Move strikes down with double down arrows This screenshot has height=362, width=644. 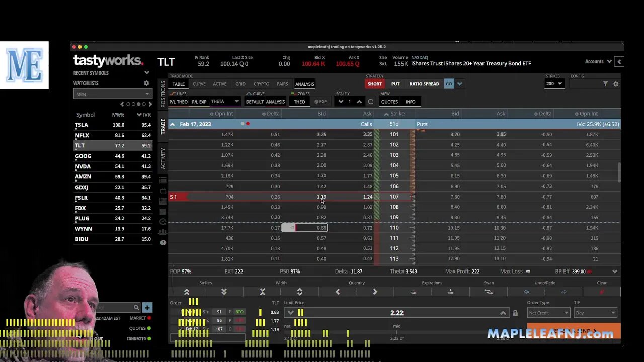pyautogui.click(x=224, y=292)
